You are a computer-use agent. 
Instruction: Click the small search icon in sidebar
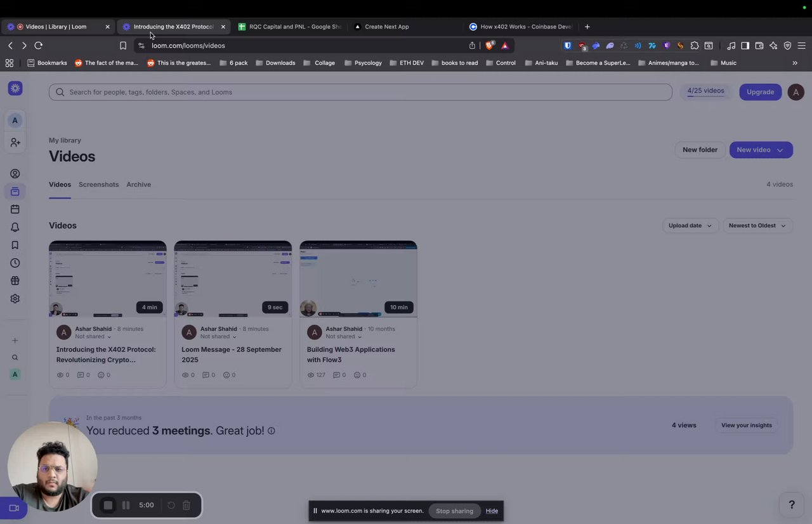pyautogui.click(x=15, y=357)
